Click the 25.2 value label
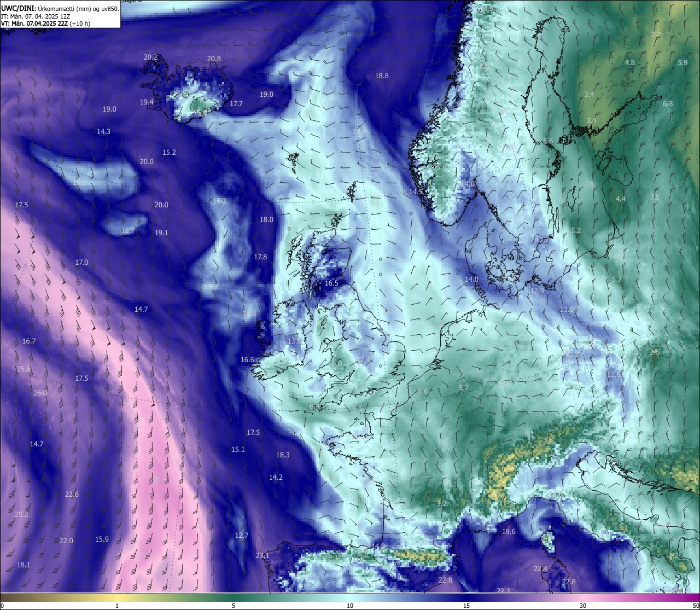This screenshot has height=610, width=700. [x=21, y=515]
